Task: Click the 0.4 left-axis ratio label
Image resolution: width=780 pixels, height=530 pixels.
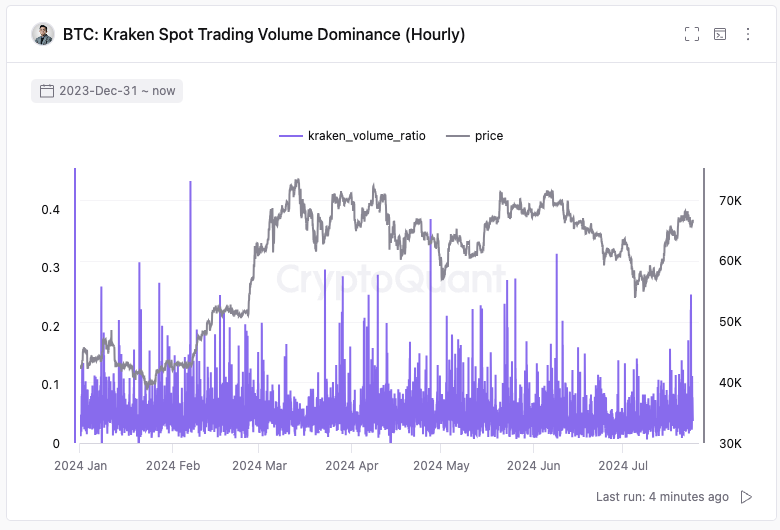Action: click(x=50, y=209)
